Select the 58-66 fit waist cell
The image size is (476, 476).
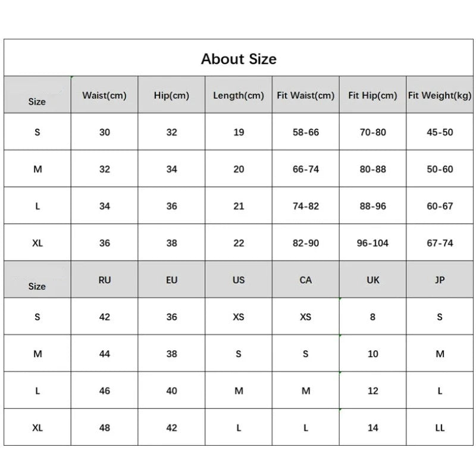pyautogui.click(x=306, y=132)
